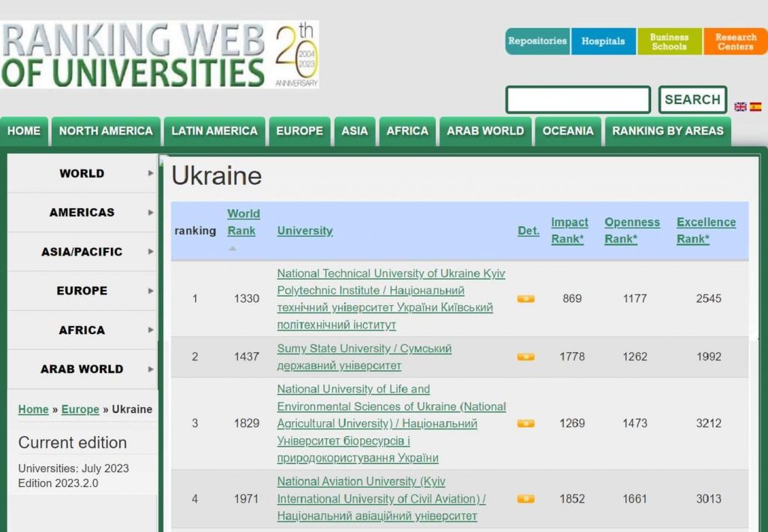Sort table by University header
This screenshot has width=768, height=532.
point(304,231)
